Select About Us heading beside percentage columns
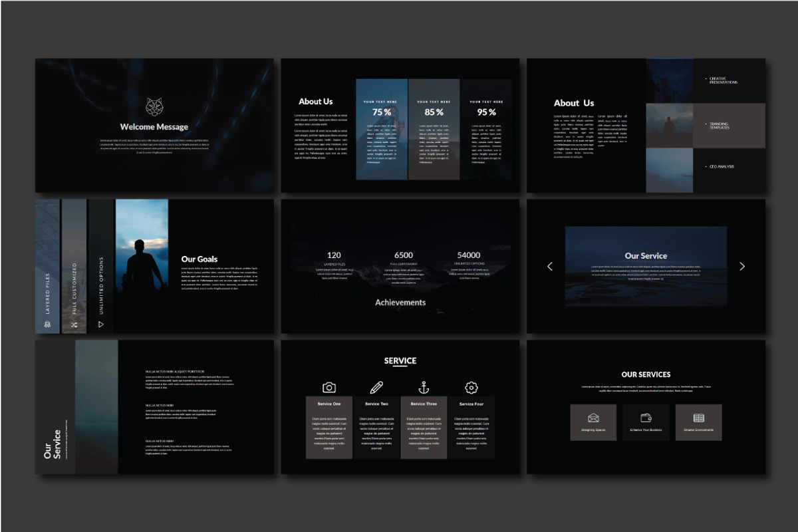Image resolution: width=798 pixels, height=532 pixels. (316, 101)
